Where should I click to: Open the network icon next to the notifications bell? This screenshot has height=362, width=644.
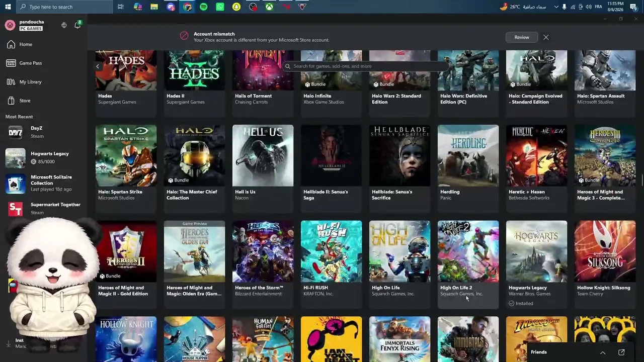[x=64, y=25]
